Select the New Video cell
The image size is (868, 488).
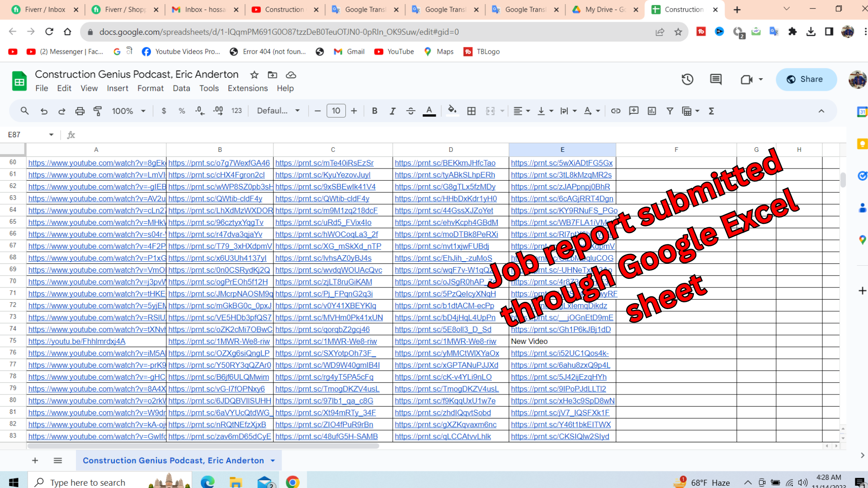[x=562, y=341]
